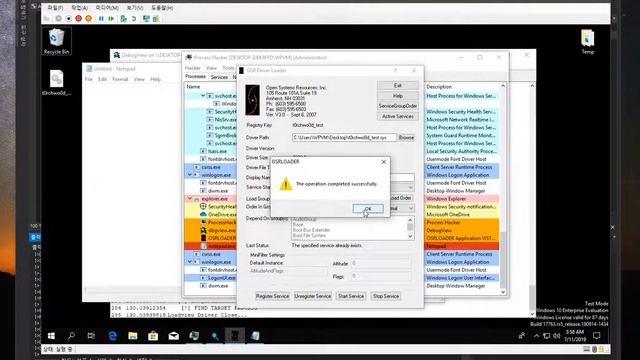640x360 pixels.
Task: Open Task View from the taskbar
Action: point(91,336)
